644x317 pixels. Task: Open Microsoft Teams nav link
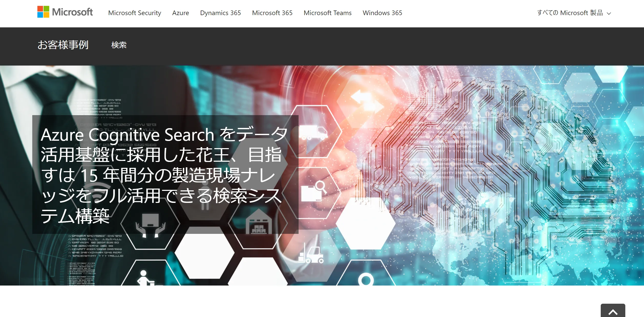(328, 13)
